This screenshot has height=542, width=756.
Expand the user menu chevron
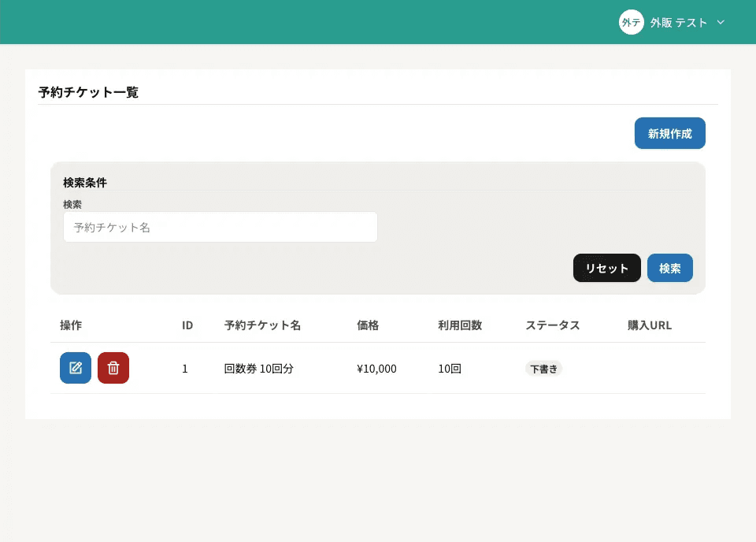tap(721, 22)
